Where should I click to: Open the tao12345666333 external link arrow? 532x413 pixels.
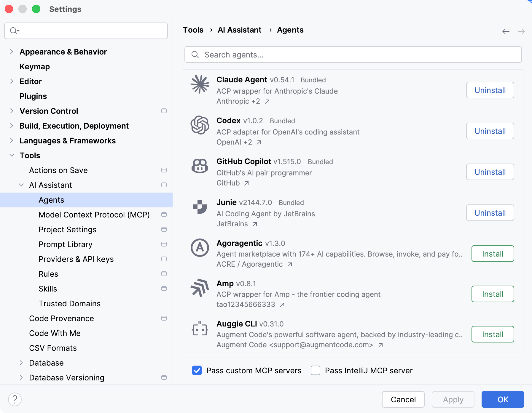(x=282, y=305)
